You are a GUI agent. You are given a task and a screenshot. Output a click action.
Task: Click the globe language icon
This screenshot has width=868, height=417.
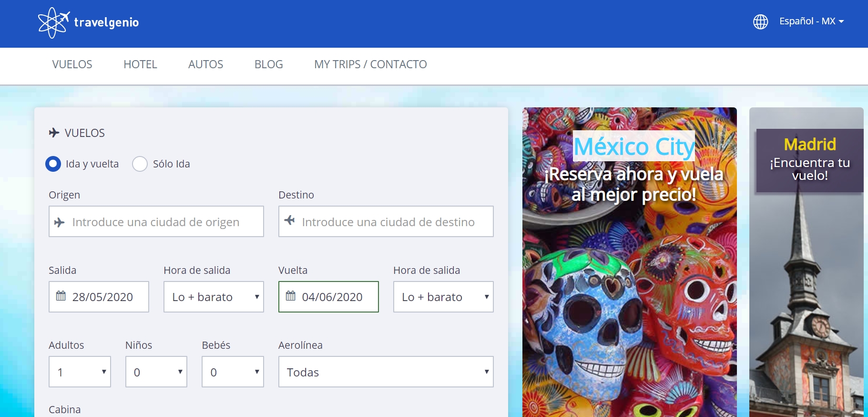[760, 21]
